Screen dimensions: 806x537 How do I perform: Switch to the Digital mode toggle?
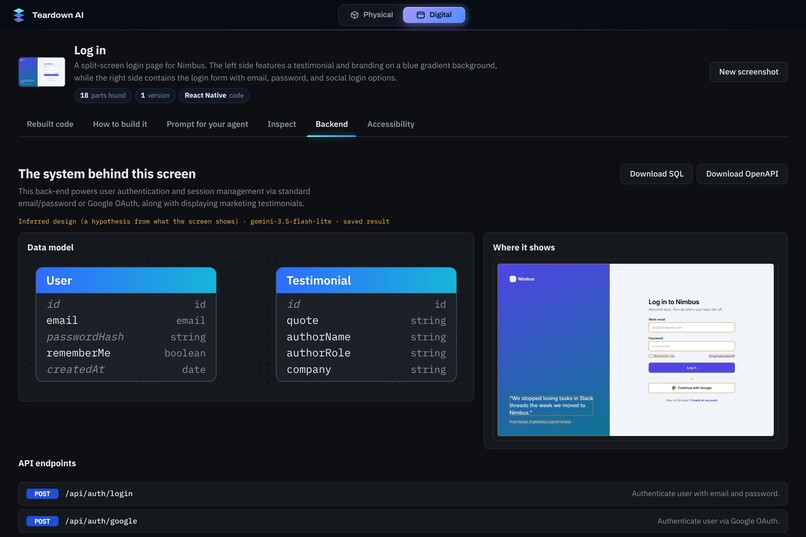pos(434,15)
